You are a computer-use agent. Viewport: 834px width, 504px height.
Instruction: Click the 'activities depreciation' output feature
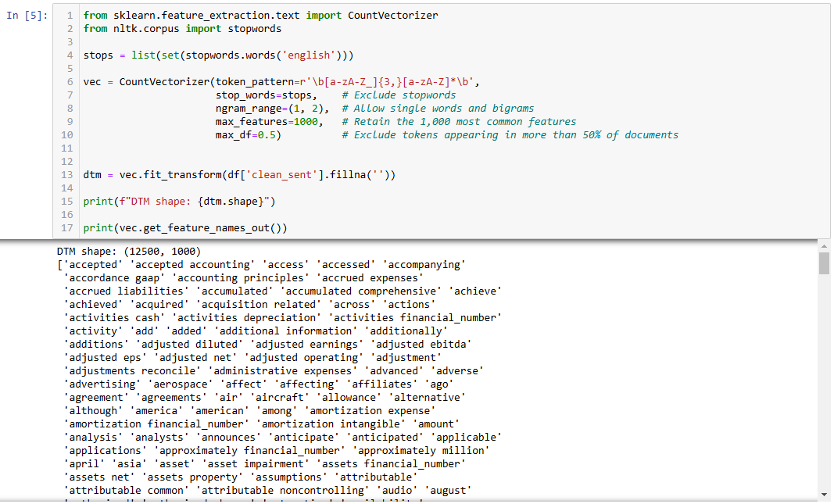247,318
